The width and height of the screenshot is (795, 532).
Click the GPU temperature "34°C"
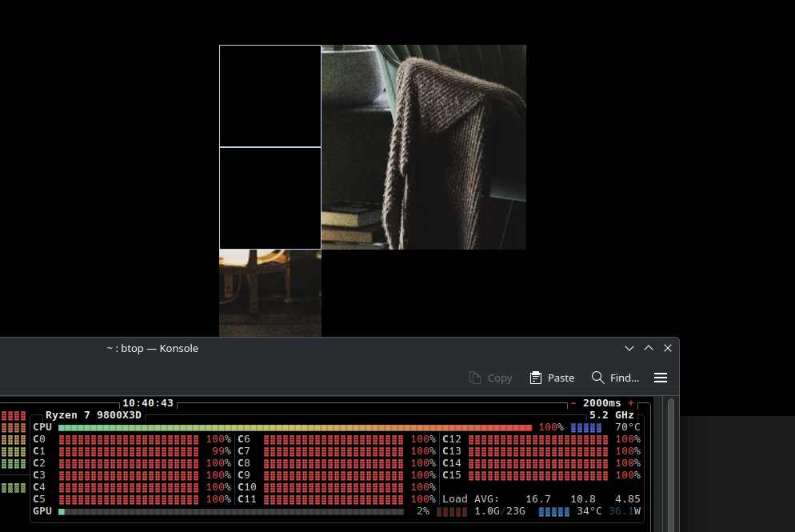pyautogui.click(x=589, y=511)
